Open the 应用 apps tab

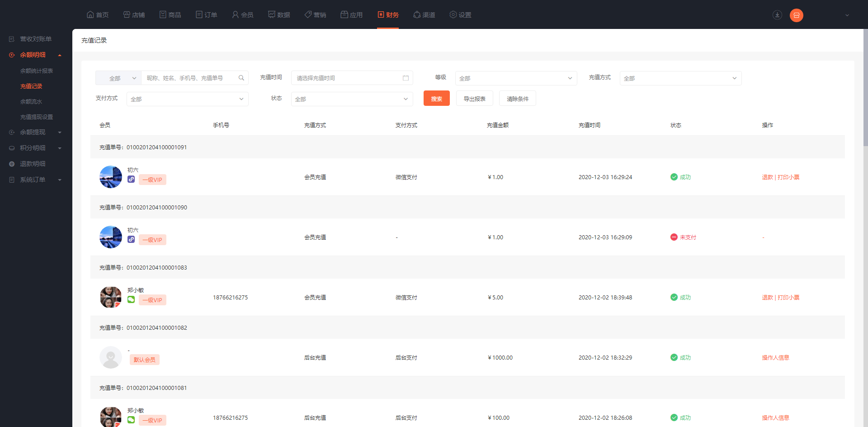[x=351, y=15]
